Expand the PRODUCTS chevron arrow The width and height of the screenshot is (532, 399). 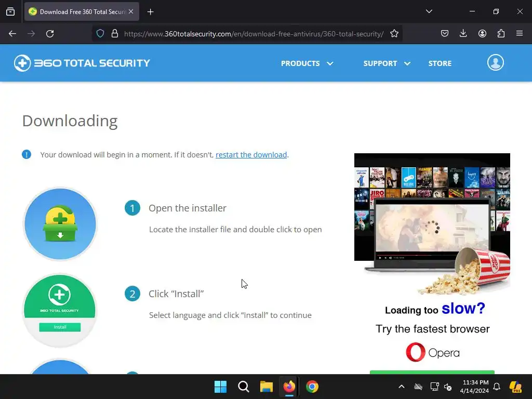coord(330,63)
